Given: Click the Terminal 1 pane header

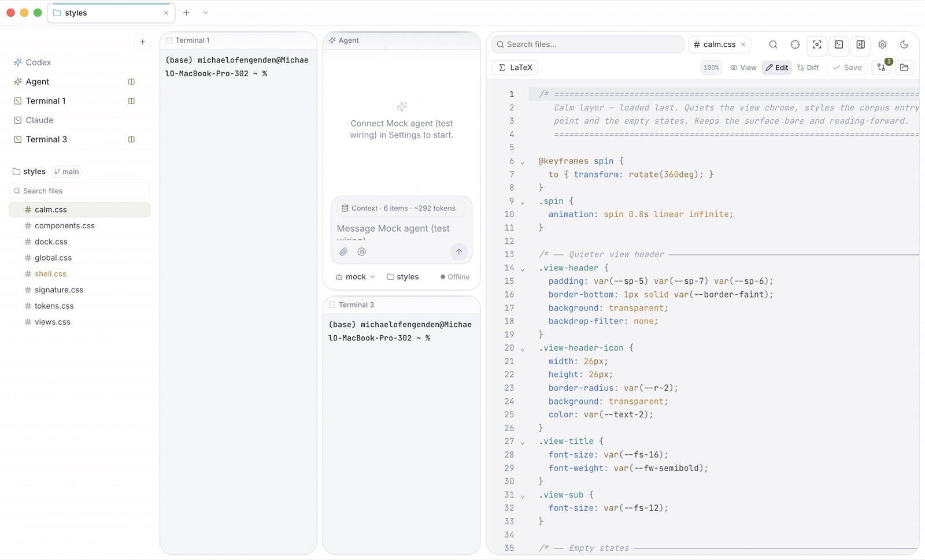Looking at the screenshot, I should point(238,40).
